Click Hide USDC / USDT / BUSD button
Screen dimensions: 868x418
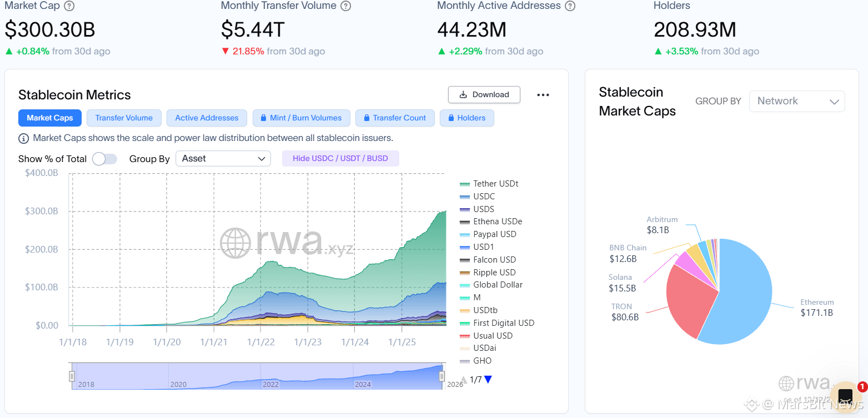340,158
